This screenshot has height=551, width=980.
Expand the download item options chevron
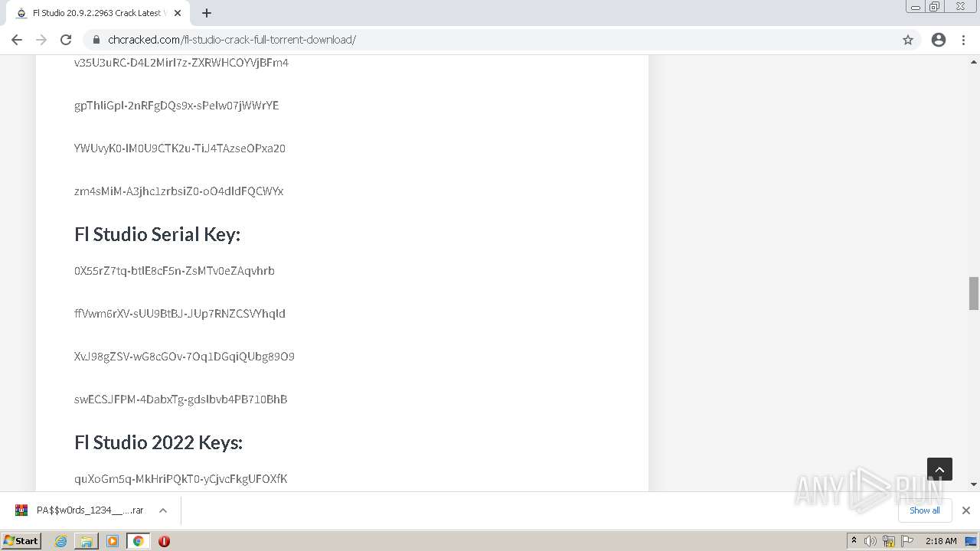(x=163, y=510)
